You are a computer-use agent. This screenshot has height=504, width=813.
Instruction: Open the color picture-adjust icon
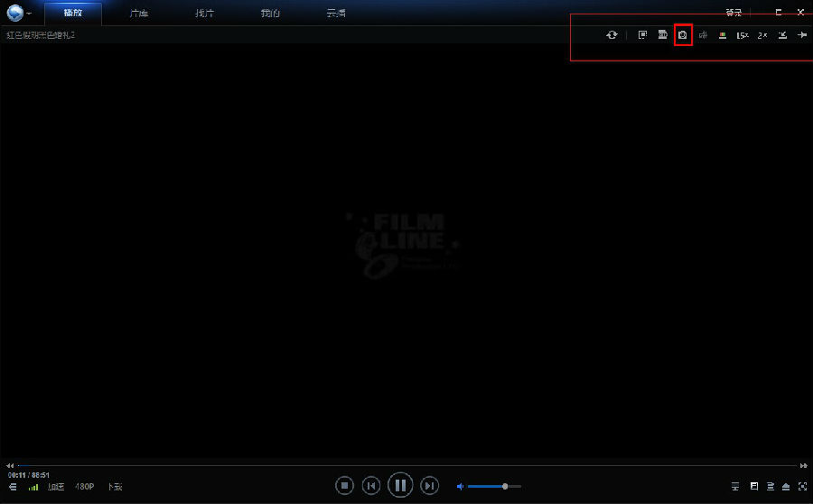[x=723, y=34]
